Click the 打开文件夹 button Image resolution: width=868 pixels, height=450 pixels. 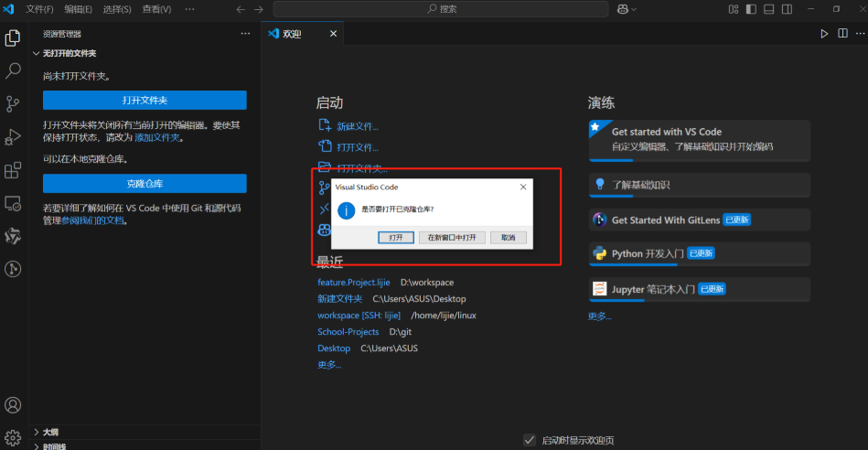[145, 101]
